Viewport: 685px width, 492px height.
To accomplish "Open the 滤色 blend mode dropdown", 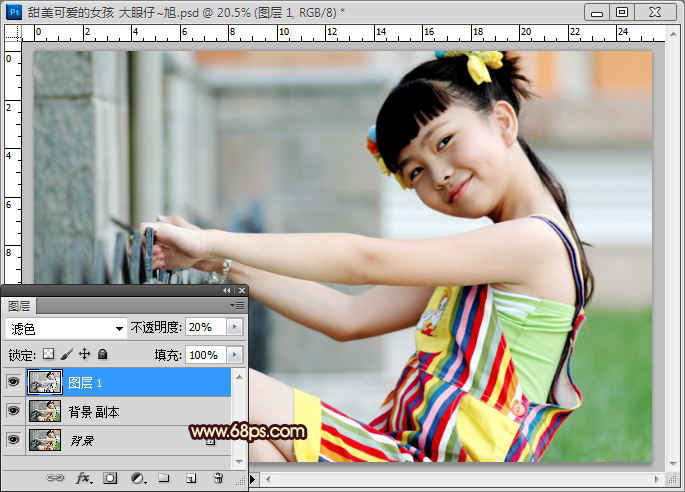I will pos(66,327).
